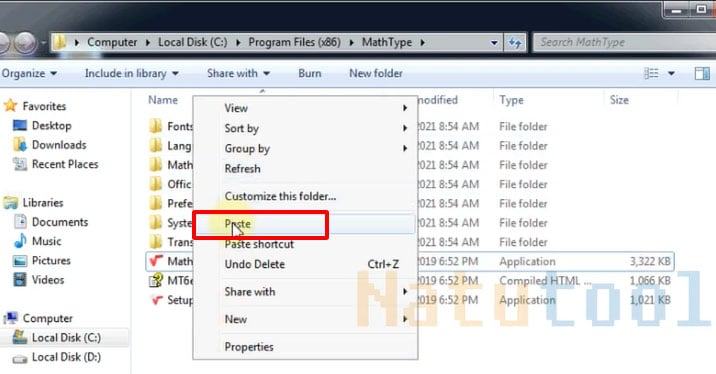Click the Burn toolbar button

pyautogui.click(x=310, y=73)
